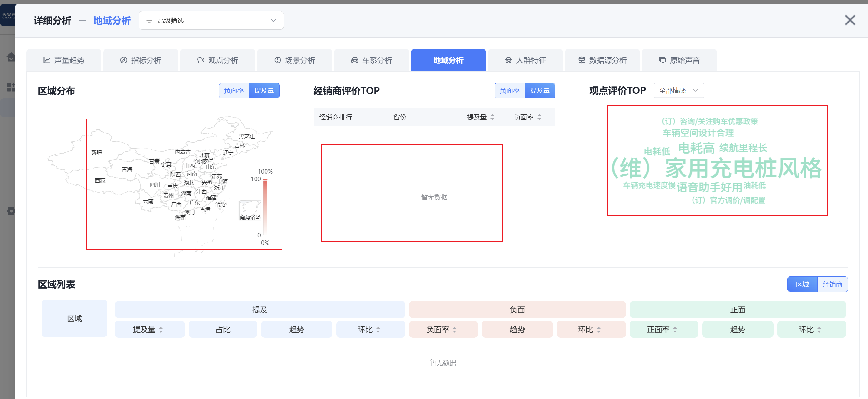Expand the 高级筛选 dropdown chevron
The height and width of the screenshot is (399, 868).
click(273, 21)
